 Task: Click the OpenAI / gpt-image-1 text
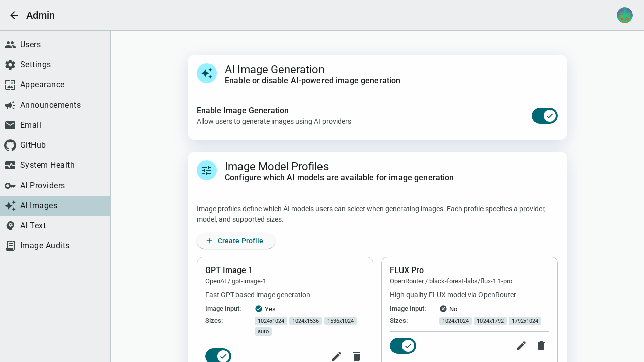(235, 281)
